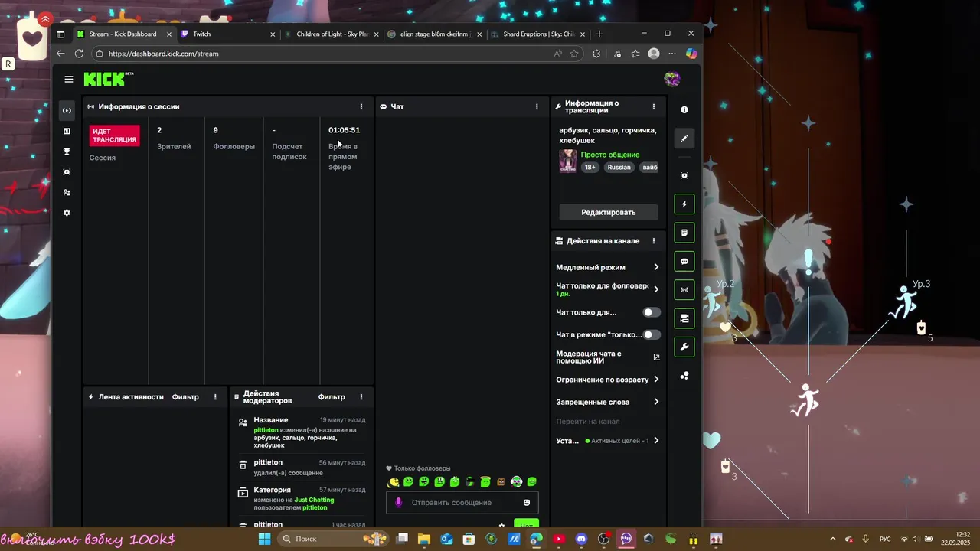980x551 pixels.
Task: Open Модерация чата с помощью ИИ link
Action: [607, 357]
